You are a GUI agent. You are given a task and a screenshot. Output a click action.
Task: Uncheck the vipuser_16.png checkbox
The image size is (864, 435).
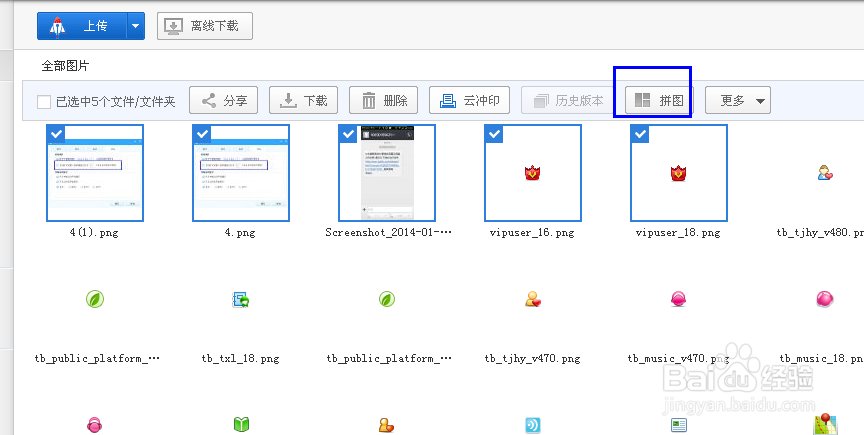[x=494, y=133]
